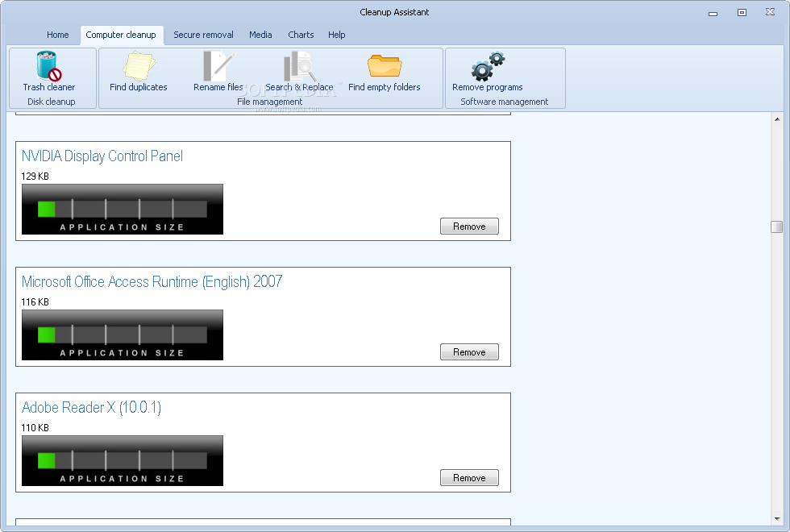Click the Software management group label

(505, 102)
